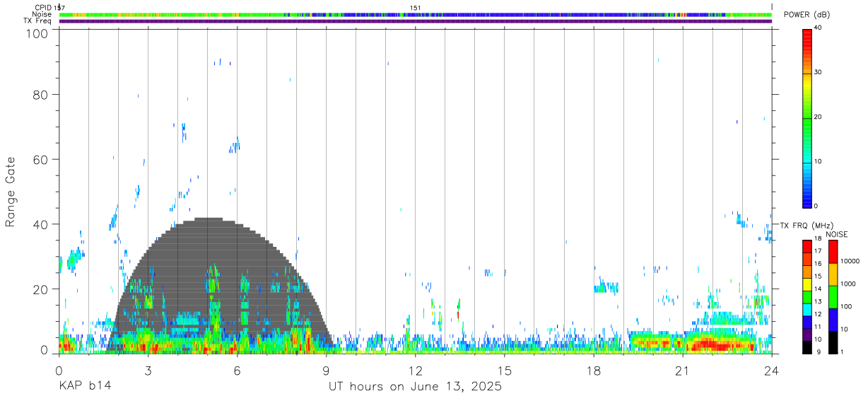Click the x-axis hour label 24

pyautogui.click(x=771, y=371)
